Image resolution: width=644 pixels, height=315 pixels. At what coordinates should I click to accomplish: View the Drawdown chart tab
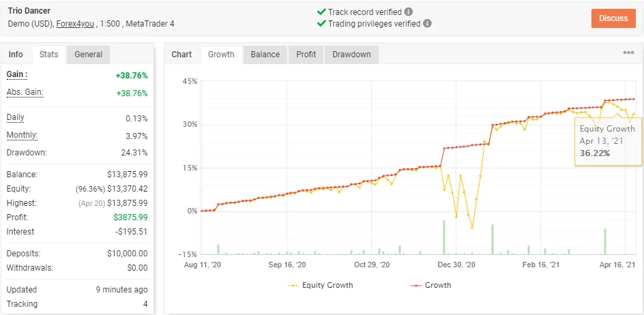point(351,55)
